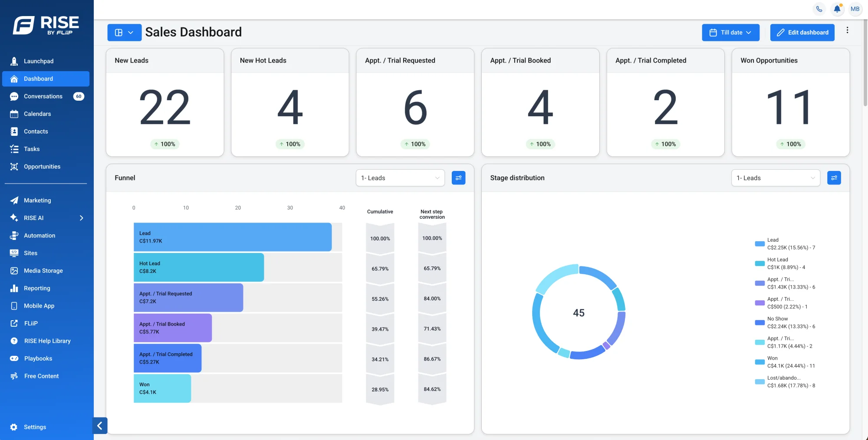Click Conversations unread badge 60
868x440 pixels.
coord(79,96)
